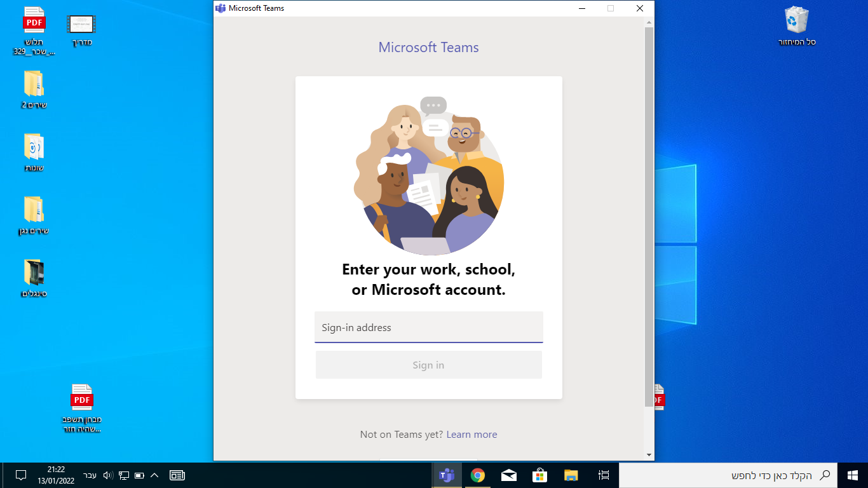Image resolution: width=868 pixels, height=488 pixels.
Task: Maximize the Microsoft Teams window
Action: (611, 8)
